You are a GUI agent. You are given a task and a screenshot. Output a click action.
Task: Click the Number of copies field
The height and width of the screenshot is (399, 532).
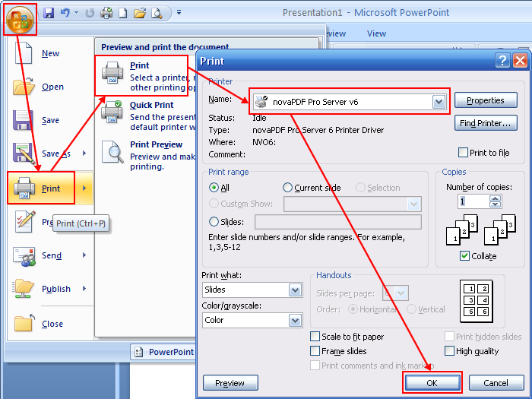[x=473, y=201]
